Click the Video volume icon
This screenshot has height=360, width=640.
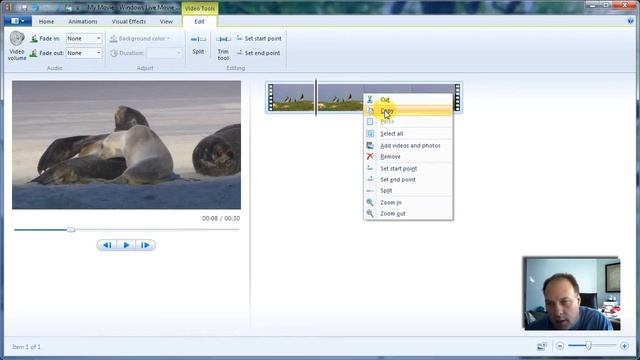click(17, 39)
